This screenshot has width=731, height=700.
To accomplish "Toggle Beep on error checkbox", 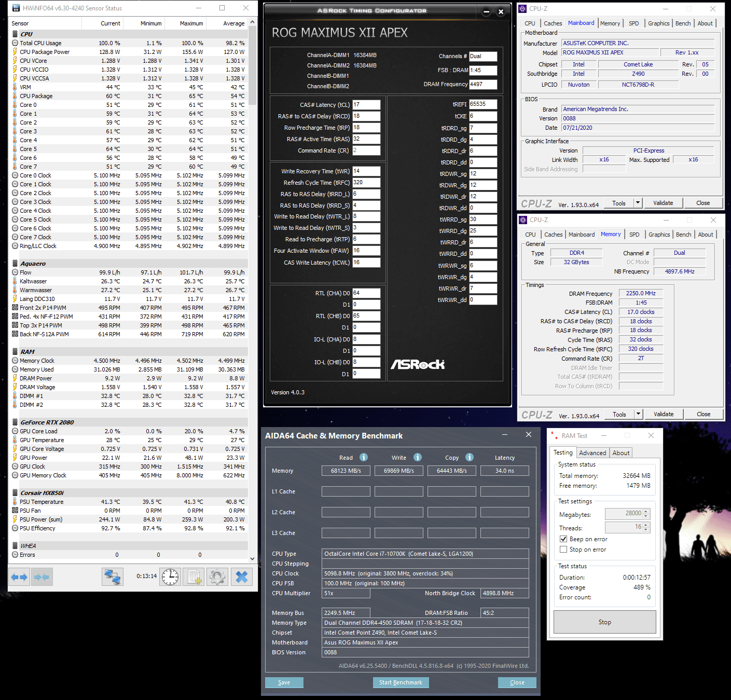I will pyautogui.click(x=563, y=539).
